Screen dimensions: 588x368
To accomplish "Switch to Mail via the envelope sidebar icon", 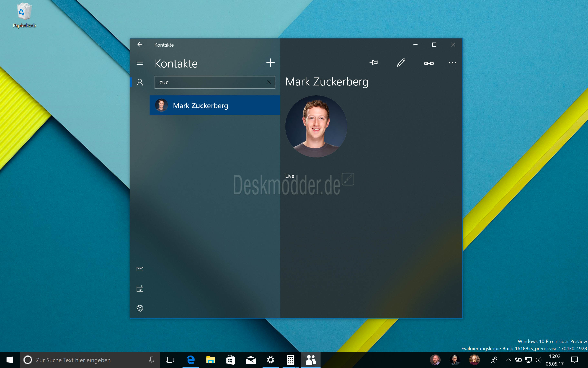I will pyautogui.click(x=140, y=269).
